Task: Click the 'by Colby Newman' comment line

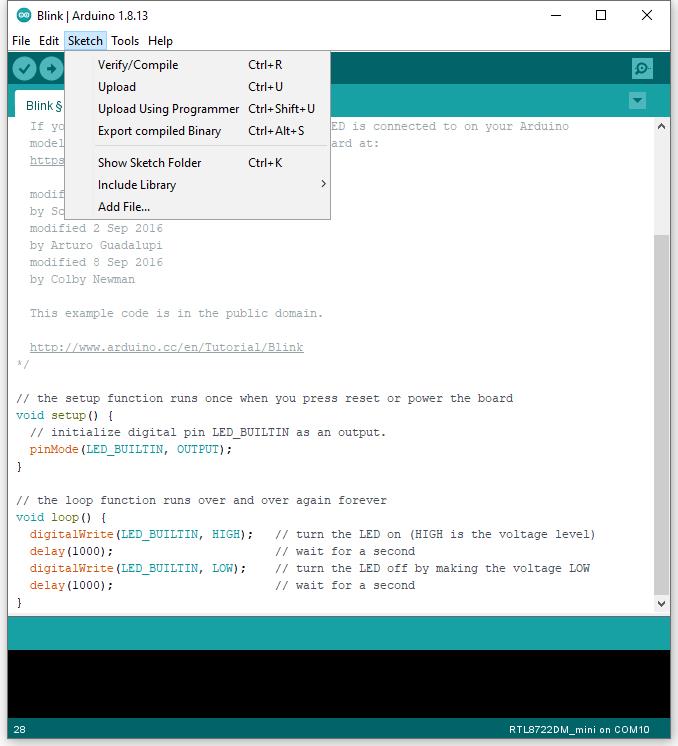Action: 82,279
